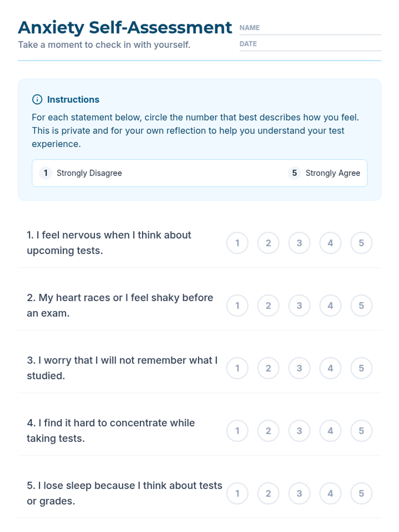Viewport: 399px width, 532px height.
Task: Select rating 1 for nervous about upcoming tests
Action: (x=237, y=243)
